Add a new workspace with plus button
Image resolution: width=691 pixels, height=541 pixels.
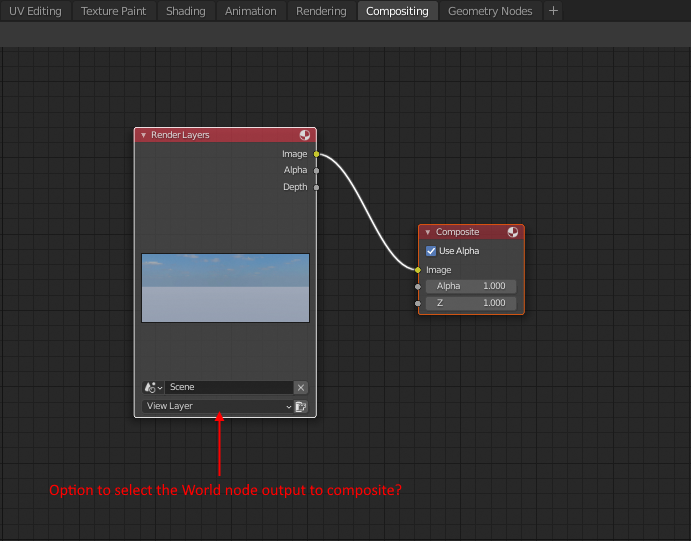tap(553, 11)
